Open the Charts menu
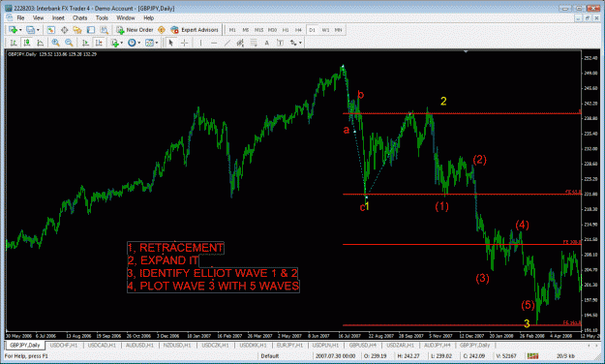 [80, 17]
